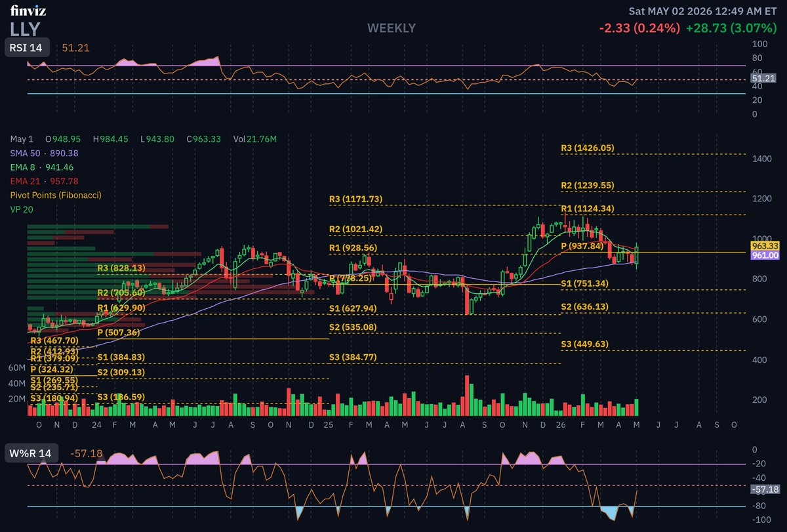Click the -80 label on the W%R axis
Viewport: 787px width, 532px height.
(759, 506)
